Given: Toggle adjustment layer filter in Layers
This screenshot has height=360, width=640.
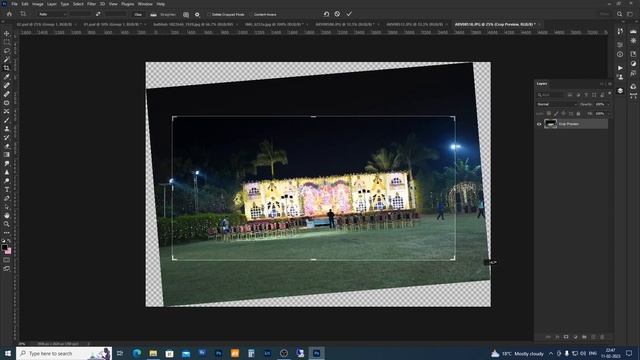Looking at the screenshot, I should (x=578, y=95).
